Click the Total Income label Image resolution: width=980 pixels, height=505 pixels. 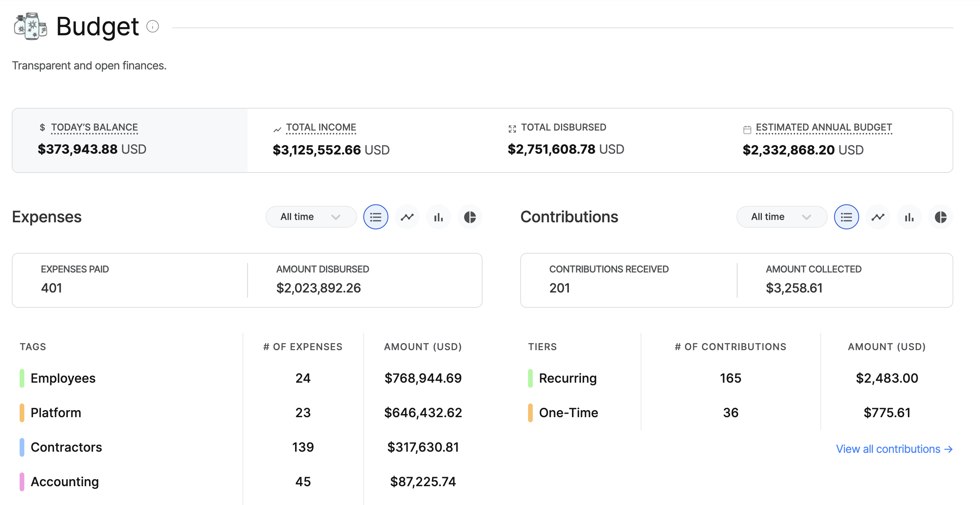(x=321, y=127)
